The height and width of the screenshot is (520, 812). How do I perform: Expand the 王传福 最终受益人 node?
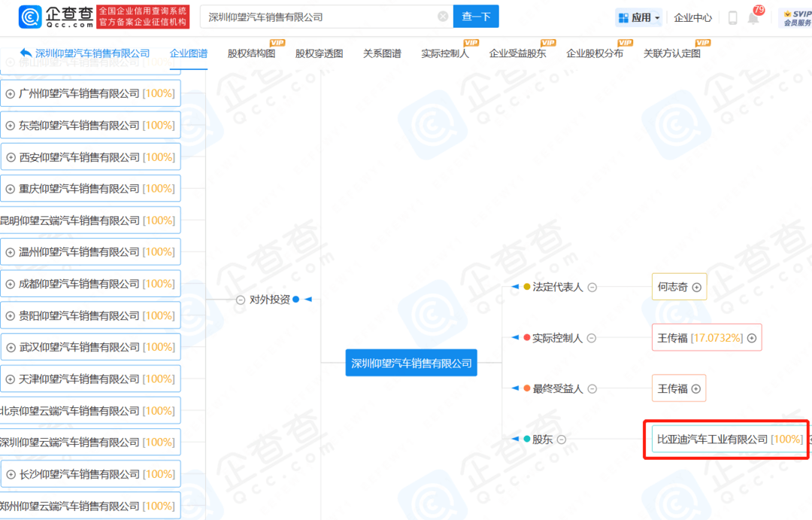696,389
